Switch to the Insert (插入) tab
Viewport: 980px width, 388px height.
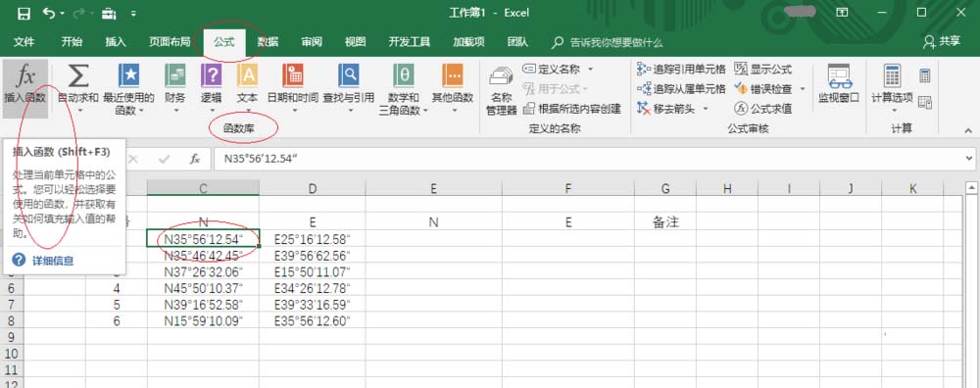tap(116, 42)
